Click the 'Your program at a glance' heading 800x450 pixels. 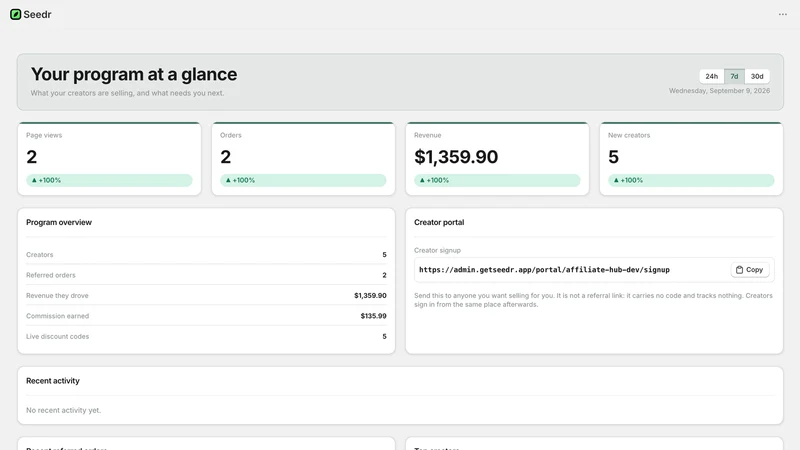(134, 74)
